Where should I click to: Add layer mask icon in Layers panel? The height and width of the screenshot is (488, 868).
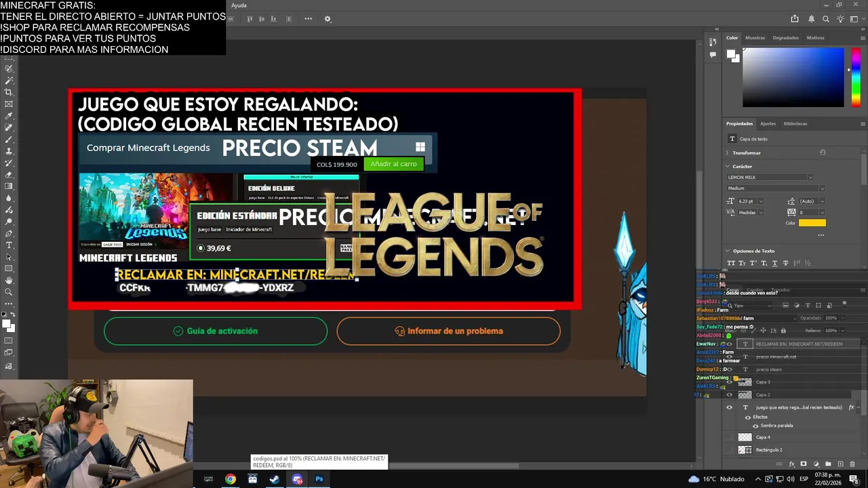[x=804, y=464]
